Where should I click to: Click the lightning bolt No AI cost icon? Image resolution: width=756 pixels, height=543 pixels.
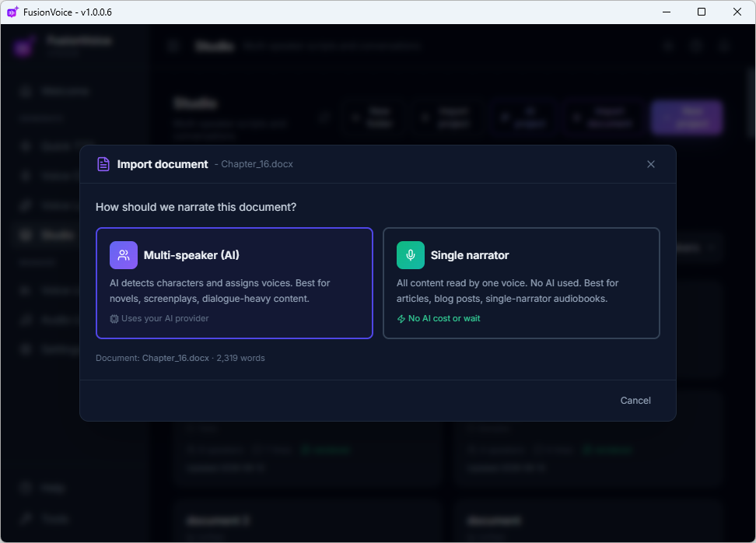pos(401,319)
